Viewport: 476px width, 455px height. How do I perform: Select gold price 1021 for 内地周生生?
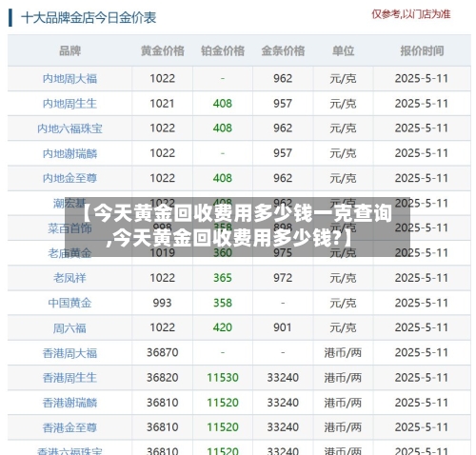(x=162, y=104)
